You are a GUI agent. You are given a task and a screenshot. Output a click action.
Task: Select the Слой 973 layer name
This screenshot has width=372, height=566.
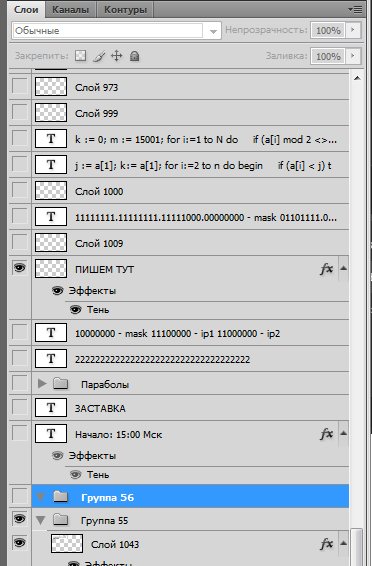click(x=96, y=87)
